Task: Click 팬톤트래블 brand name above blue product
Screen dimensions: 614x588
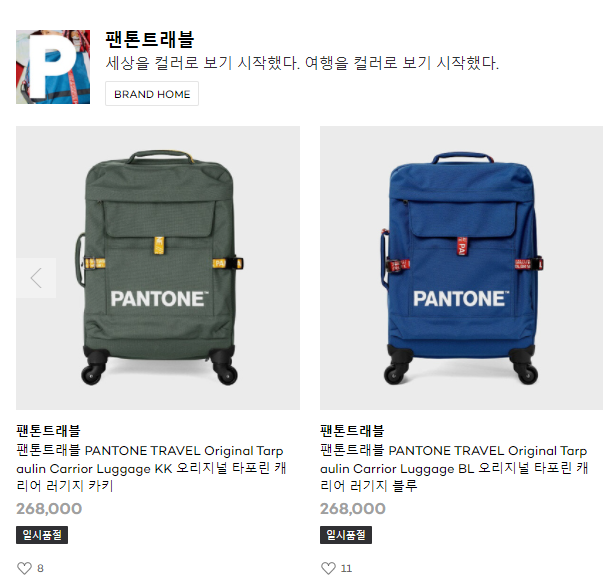Action: pos(352,431)
